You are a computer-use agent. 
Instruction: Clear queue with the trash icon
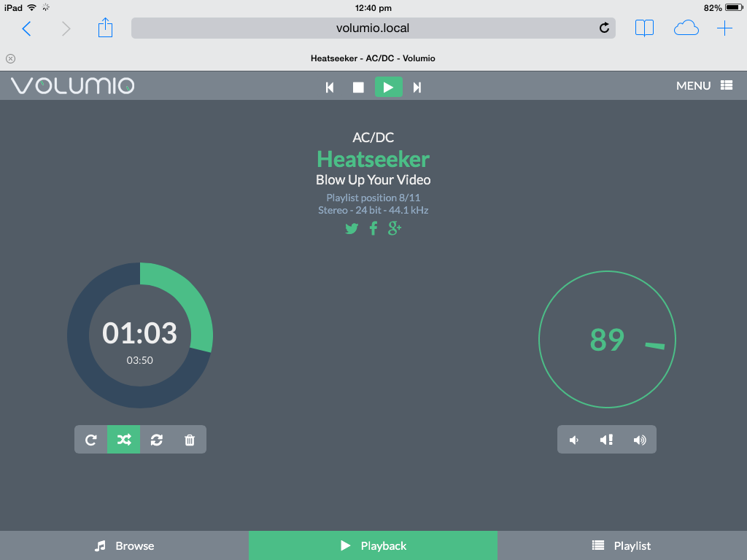190,440
